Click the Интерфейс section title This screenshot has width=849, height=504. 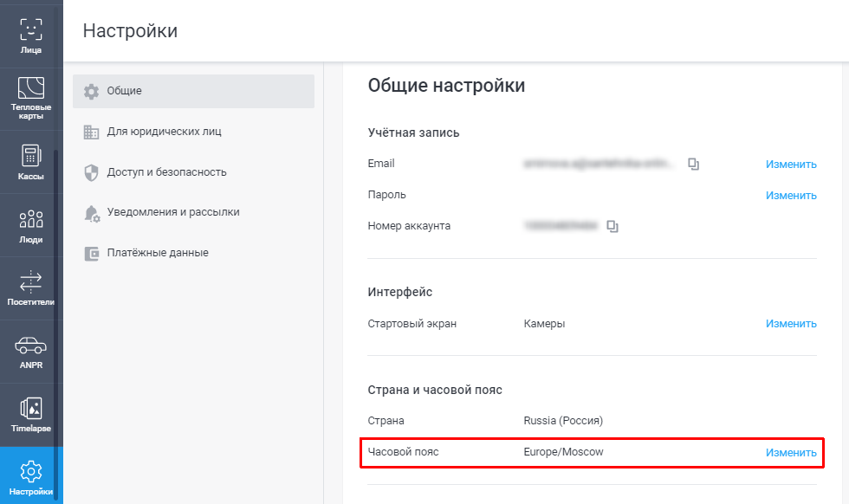click(399, 293)
